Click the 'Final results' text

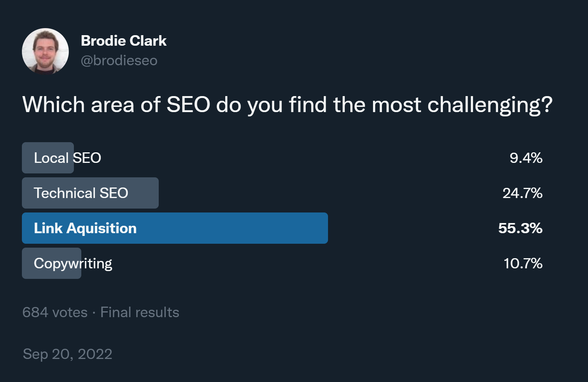point(140,312)
